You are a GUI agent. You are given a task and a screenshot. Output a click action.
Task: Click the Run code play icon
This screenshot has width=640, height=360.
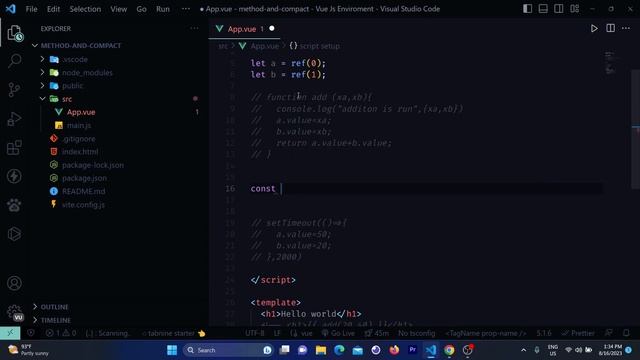click(594, 29)
